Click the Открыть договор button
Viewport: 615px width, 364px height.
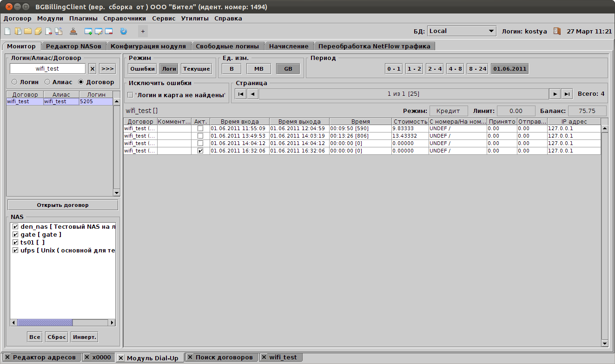coord(63,205)
